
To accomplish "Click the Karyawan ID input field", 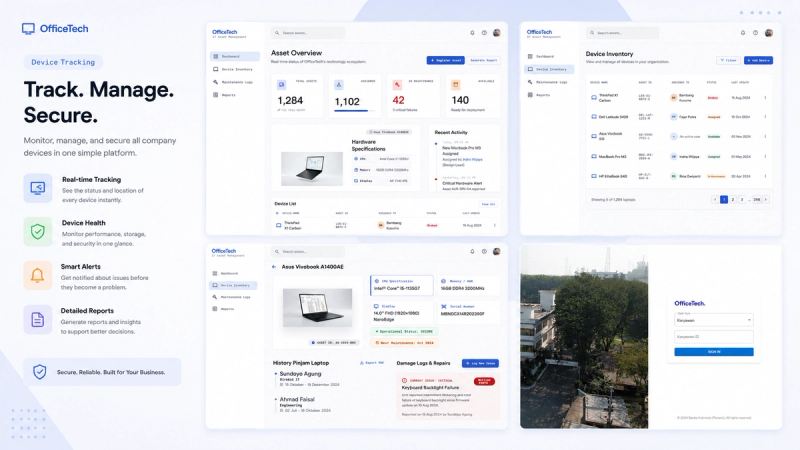I will pos(714,337).
